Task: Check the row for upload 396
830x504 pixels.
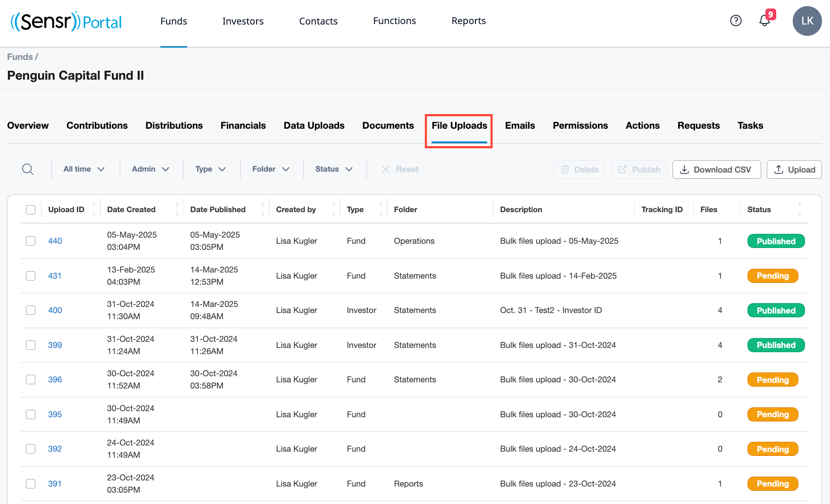Action: point(31,380)
